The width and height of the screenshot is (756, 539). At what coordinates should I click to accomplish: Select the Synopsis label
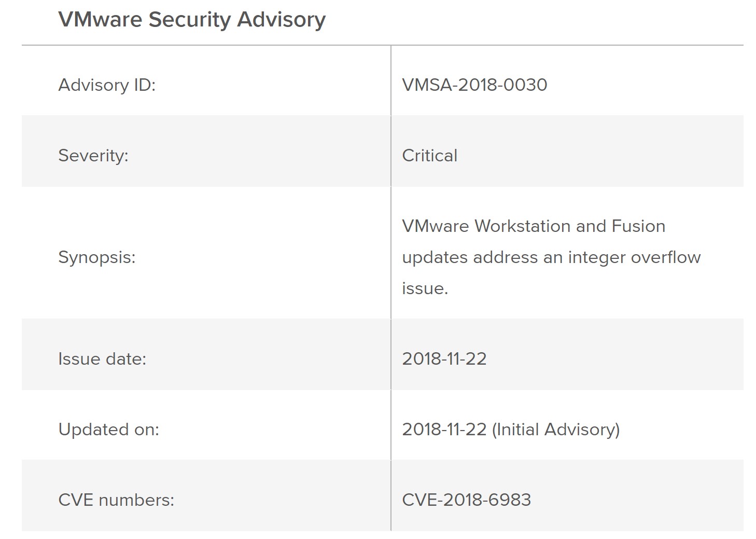pyautogui.click(x=97, y=257)
